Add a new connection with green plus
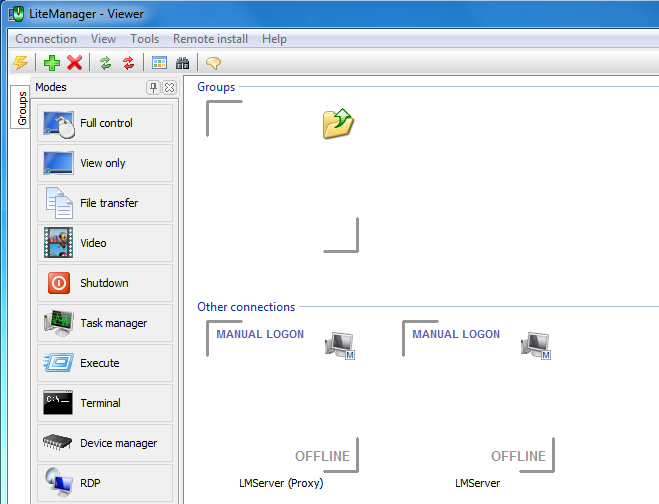This screenshot has height=504, width=659. 52,63
